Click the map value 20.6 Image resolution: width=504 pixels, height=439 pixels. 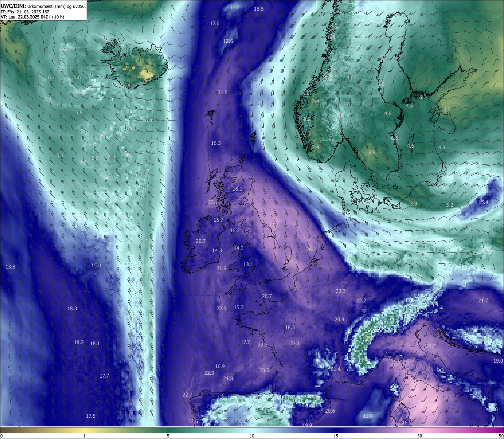[x=330, y=411]
